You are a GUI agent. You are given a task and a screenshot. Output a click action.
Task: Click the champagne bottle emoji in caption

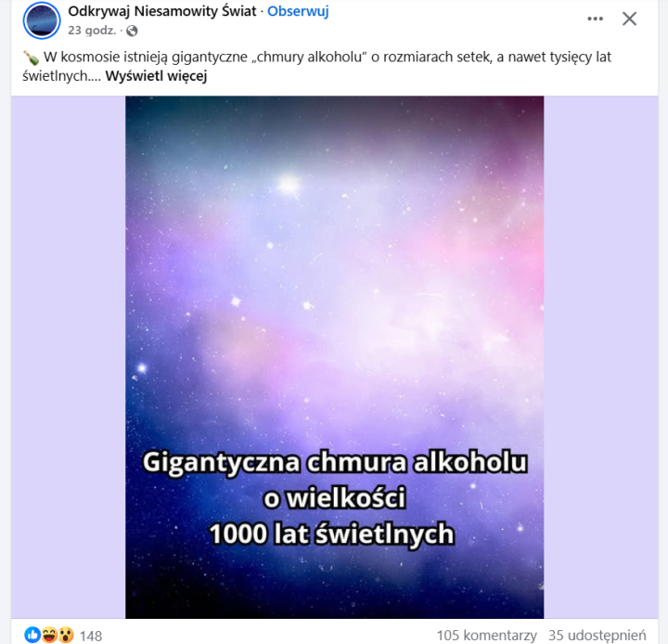pos(32,58)
